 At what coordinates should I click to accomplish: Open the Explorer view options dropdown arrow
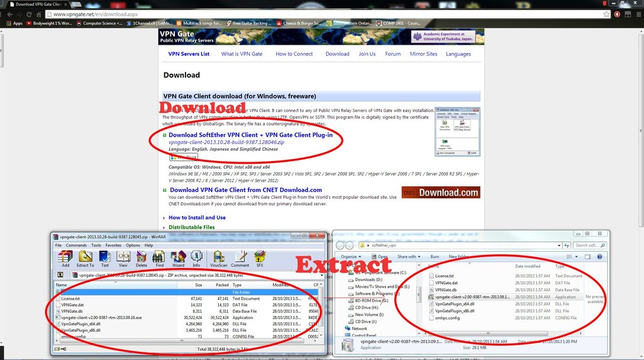576,256
